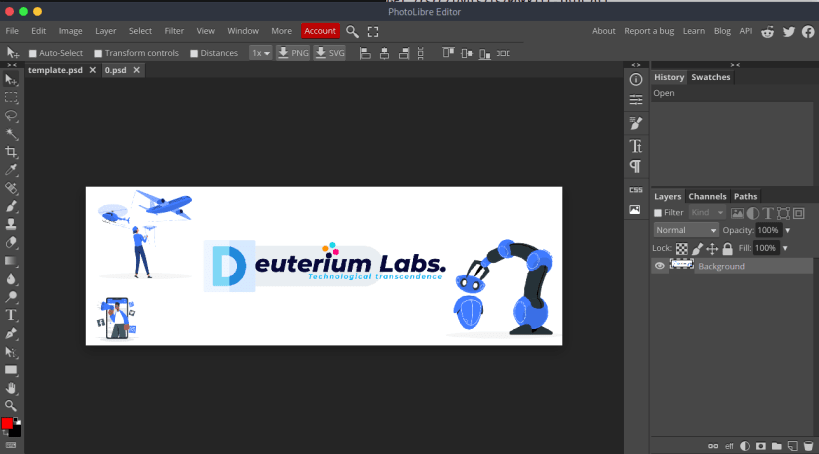This screenshot has width=819, height=454.
Task: Select the Hand tool
Action: click(x=11, y=388)
